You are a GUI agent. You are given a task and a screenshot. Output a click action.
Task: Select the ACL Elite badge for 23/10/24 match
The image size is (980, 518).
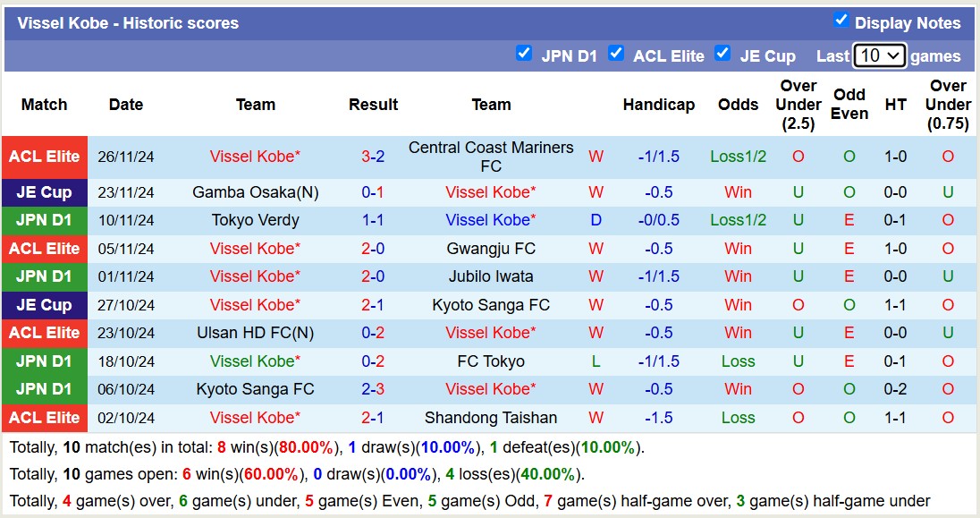point(45,333)
